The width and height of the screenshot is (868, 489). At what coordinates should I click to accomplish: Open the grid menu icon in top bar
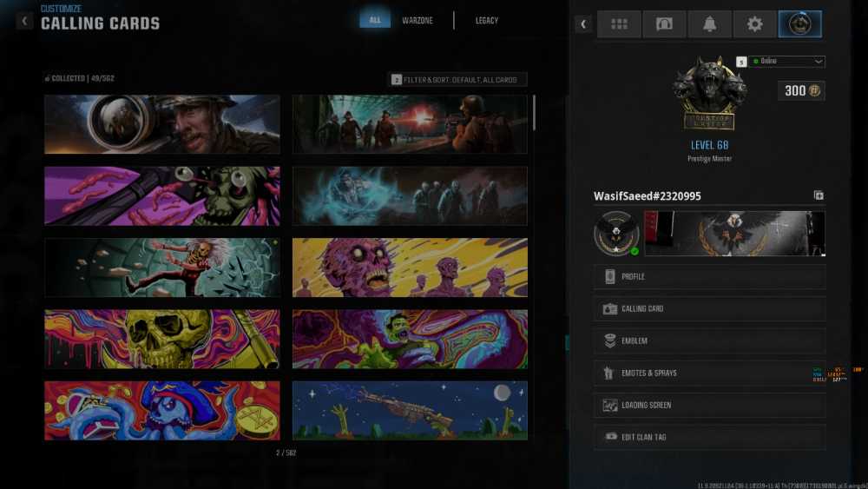tap(619, 24)
